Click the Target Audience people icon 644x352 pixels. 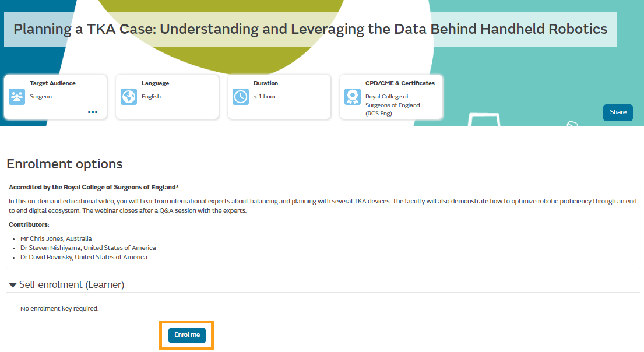tap(17, 97)
